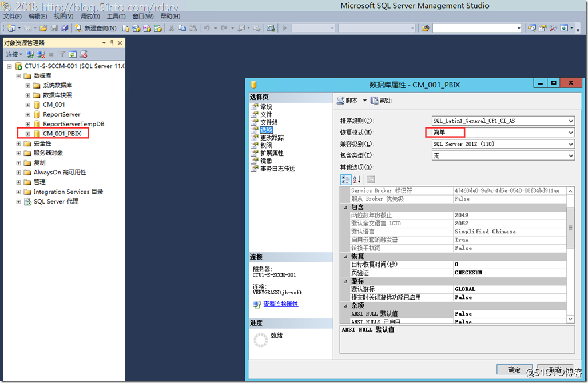Expand the 安全性 folder node
The width and height of the screenshot is (588, 383).
18,143
